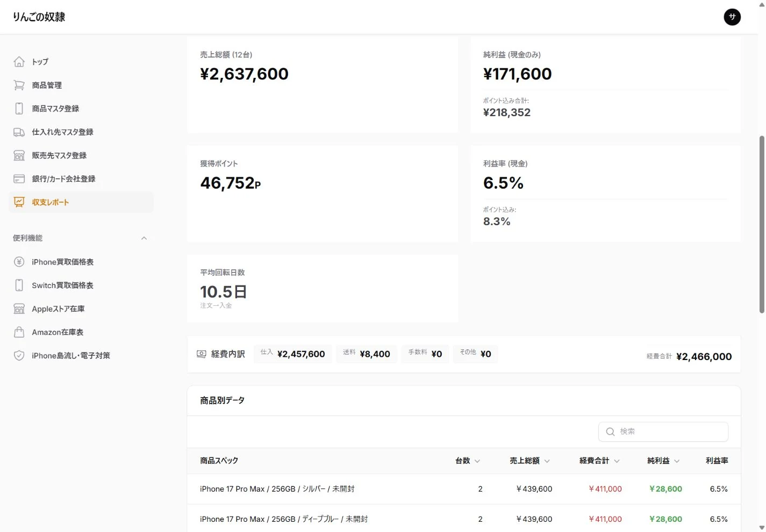
Task: Go to 商品管理 page
Action: click(x=81, y=85)
